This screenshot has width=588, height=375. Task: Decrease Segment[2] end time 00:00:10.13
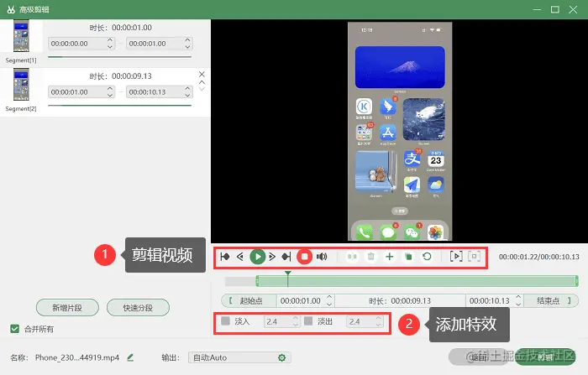(x=187, y=96)
